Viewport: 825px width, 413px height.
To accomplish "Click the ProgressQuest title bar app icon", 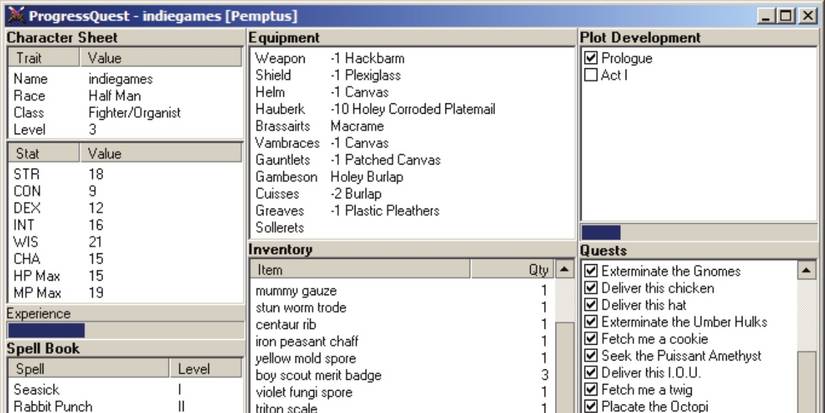I will tap(14, 15).
